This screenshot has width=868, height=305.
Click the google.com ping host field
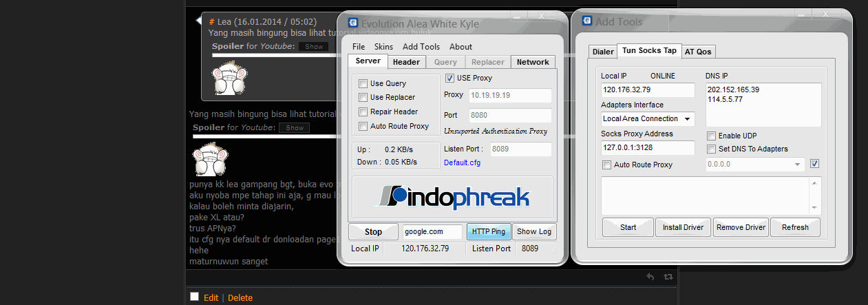432,232
